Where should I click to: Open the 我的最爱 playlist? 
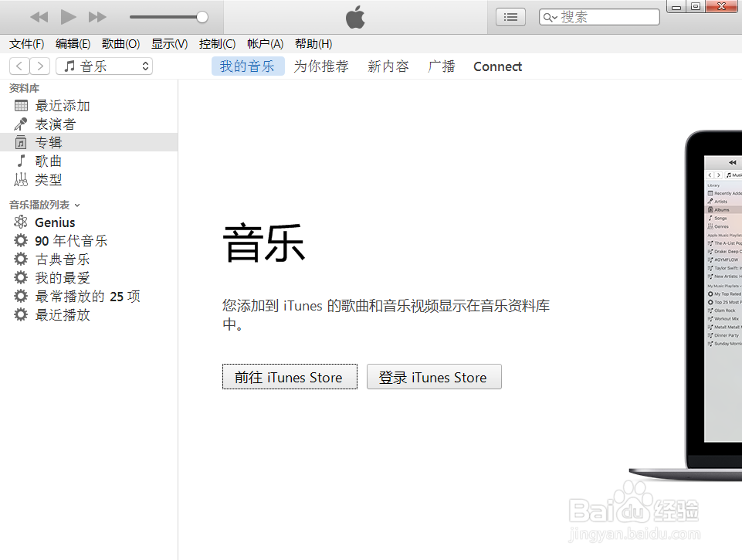pyautogui.click(x=89, y=277)
